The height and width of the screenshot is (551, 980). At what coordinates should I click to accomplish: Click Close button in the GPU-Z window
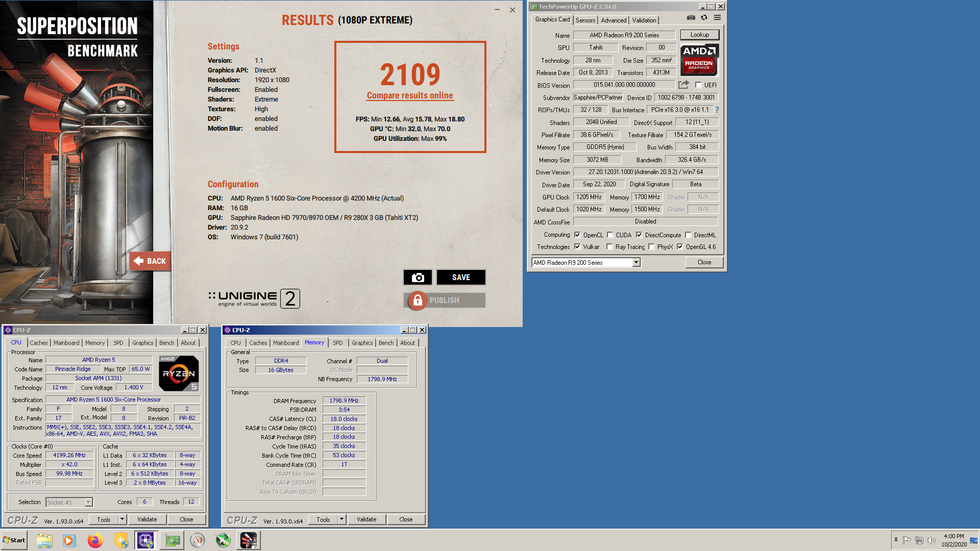tap(704, 262)
